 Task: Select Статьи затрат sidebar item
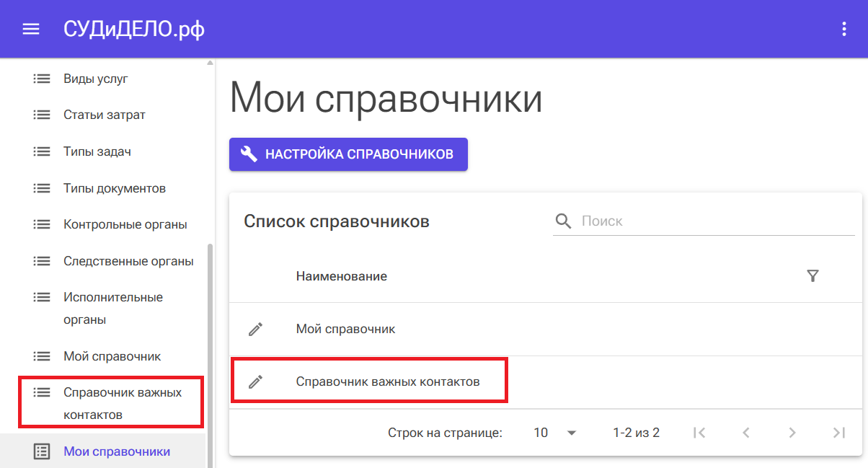coord(104,115)
